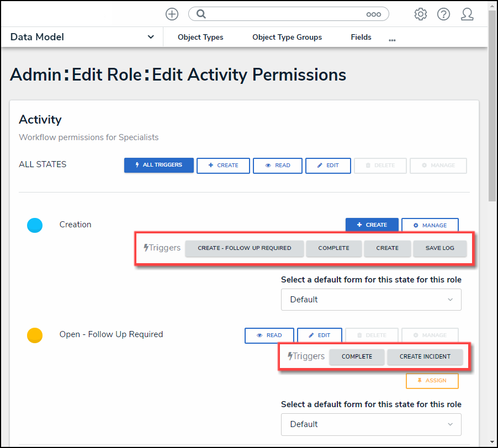
Task: Click the Create - Follow Up Required trigger
Action: 244,248
